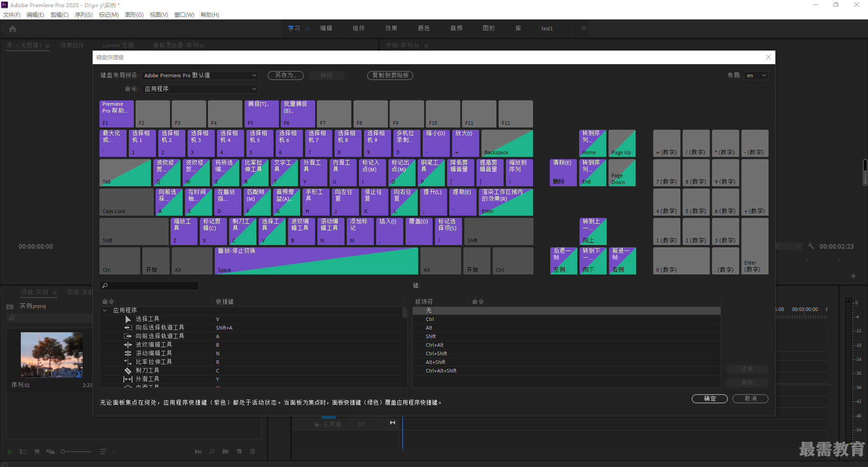868x467 pixels.
Task: Switch project panel to freeform view icon
Action: tap(51, 452)
